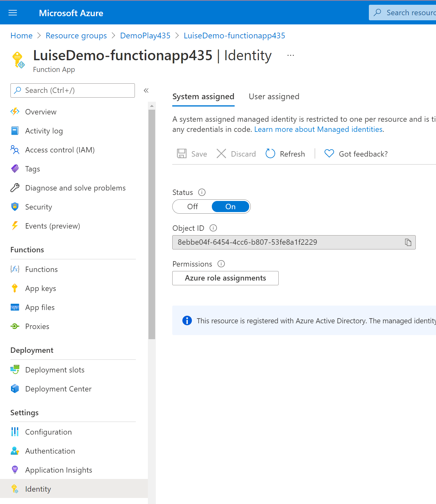436x504 pixels.
Task: Click the Microsoft Azure title
Action: [x=71, y=13]
